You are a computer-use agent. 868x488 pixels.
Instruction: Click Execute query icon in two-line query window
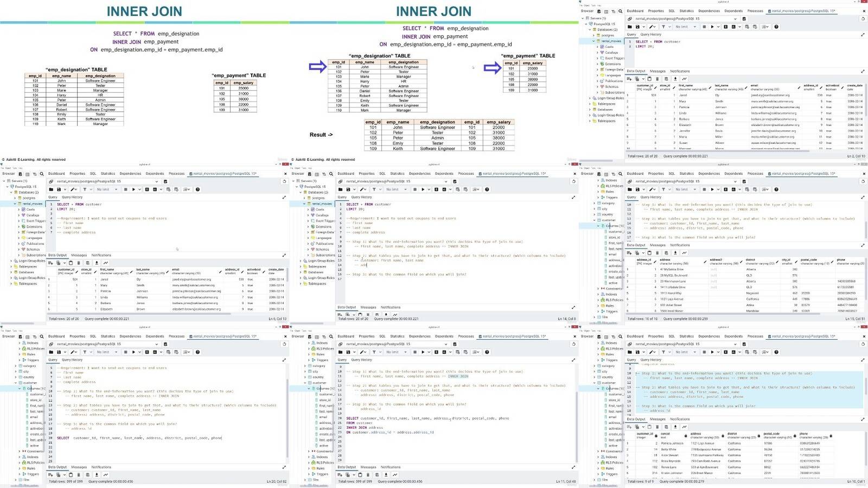[x=712, y=27]
